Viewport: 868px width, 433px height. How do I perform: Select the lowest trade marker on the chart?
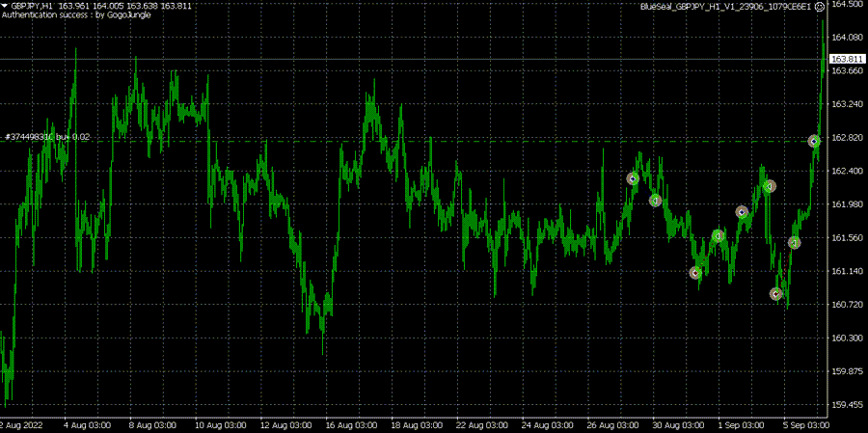776,294
